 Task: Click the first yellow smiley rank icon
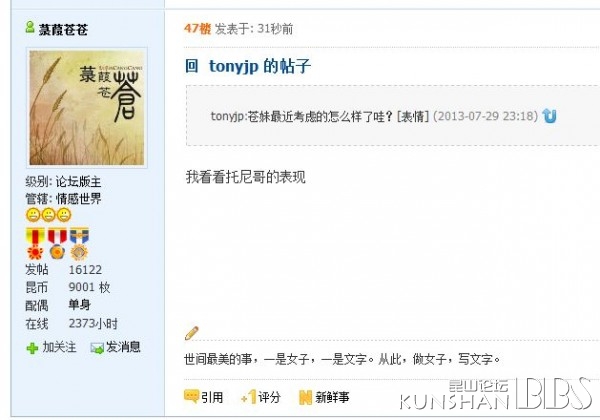point(33,215)
